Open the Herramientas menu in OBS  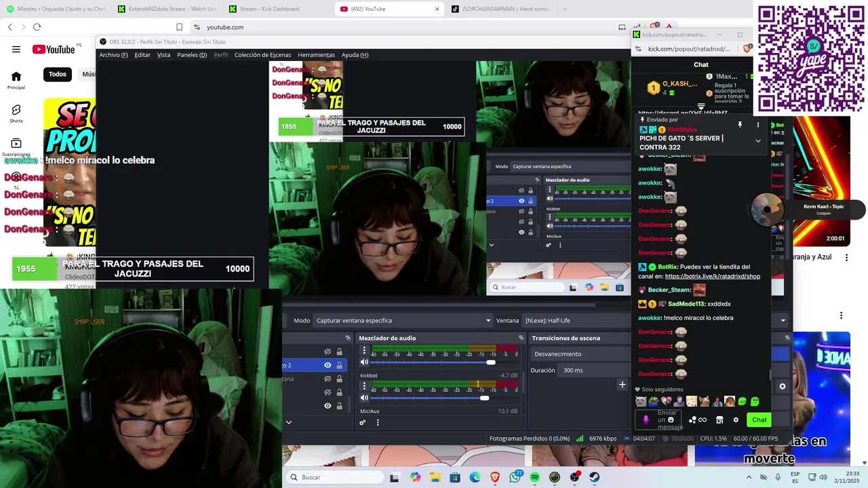coord(316,55)
